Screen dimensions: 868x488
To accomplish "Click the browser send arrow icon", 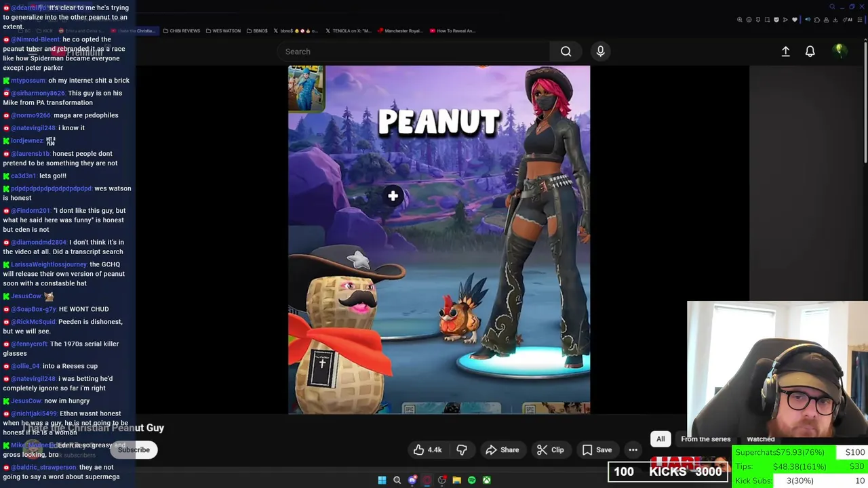I will tap(785, 20).
